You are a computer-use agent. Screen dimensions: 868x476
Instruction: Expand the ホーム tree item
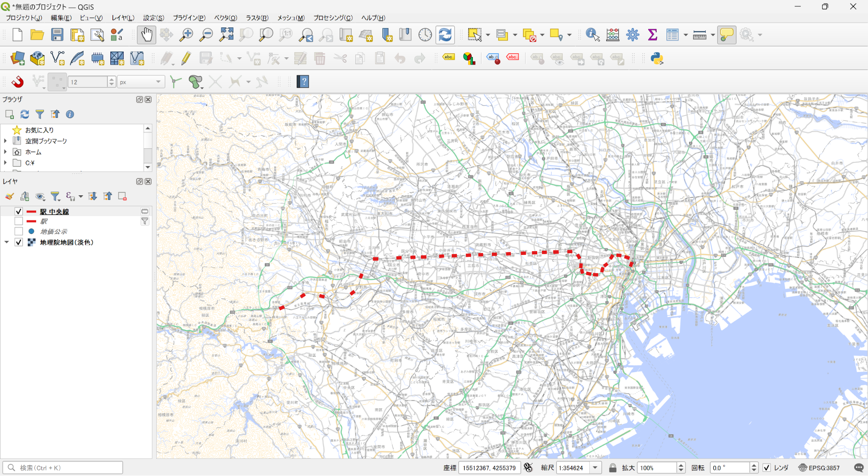point(5,152)
